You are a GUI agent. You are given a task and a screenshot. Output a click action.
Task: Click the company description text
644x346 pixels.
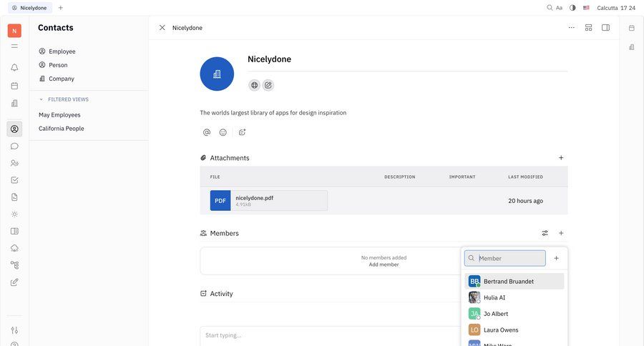point(273,112)
